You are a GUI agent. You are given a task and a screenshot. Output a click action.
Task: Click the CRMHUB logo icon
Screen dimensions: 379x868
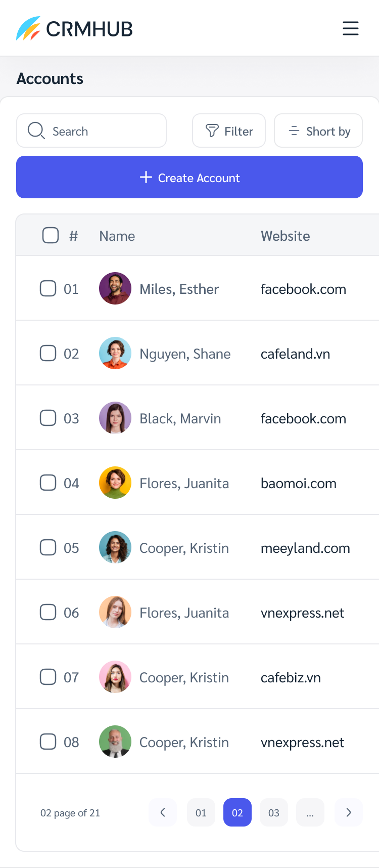[x=28, y=29]
